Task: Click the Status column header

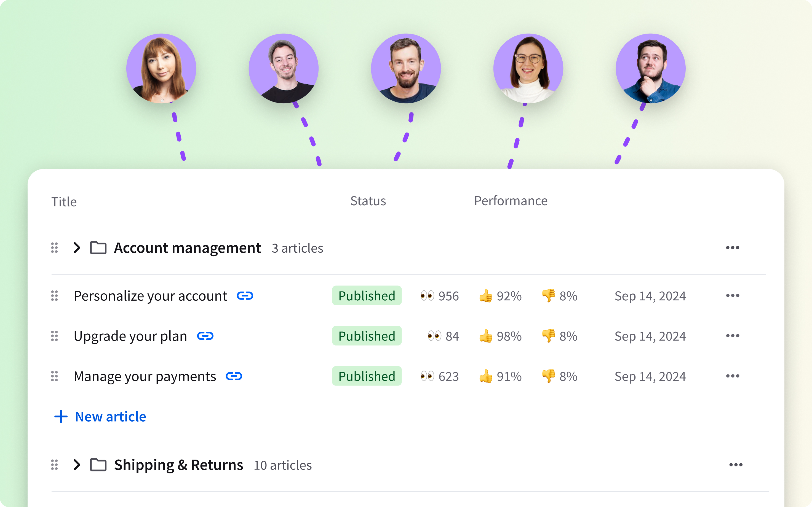Action: click(368, 201)
